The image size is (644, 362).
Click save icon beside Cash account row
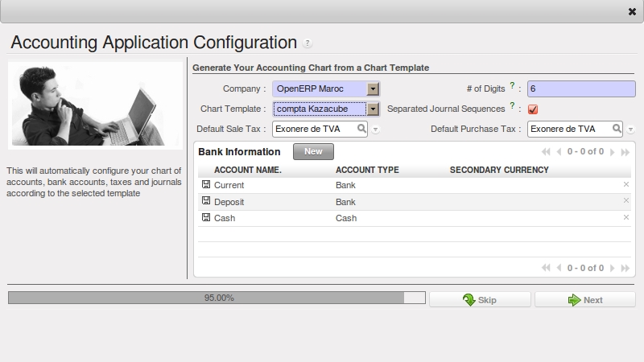point(206,218)
